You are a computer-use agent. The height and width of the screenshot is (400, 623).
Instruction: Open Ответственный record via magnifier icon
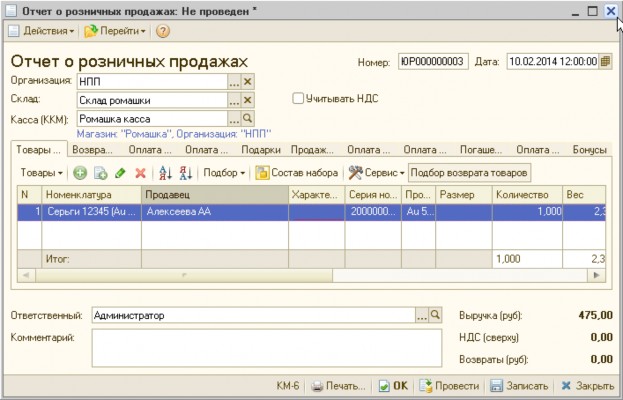click(x=435, y=315)
